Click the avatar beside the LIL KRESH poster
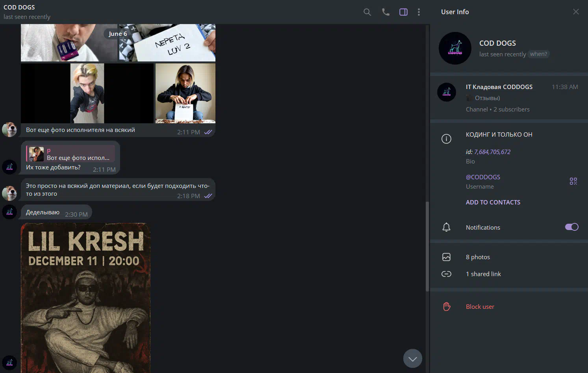 tap(9, 362)
